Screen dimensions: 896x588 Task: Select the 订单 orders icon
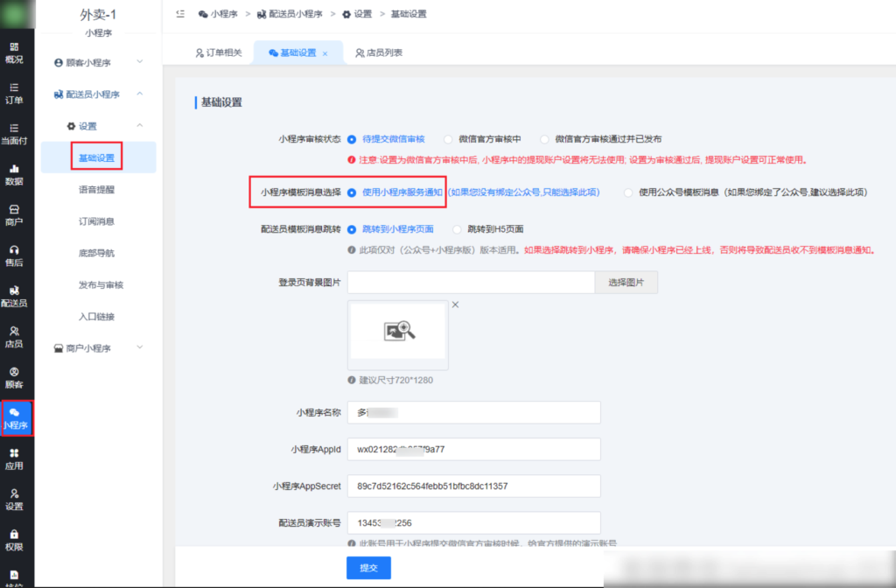(x=16, y=92)
